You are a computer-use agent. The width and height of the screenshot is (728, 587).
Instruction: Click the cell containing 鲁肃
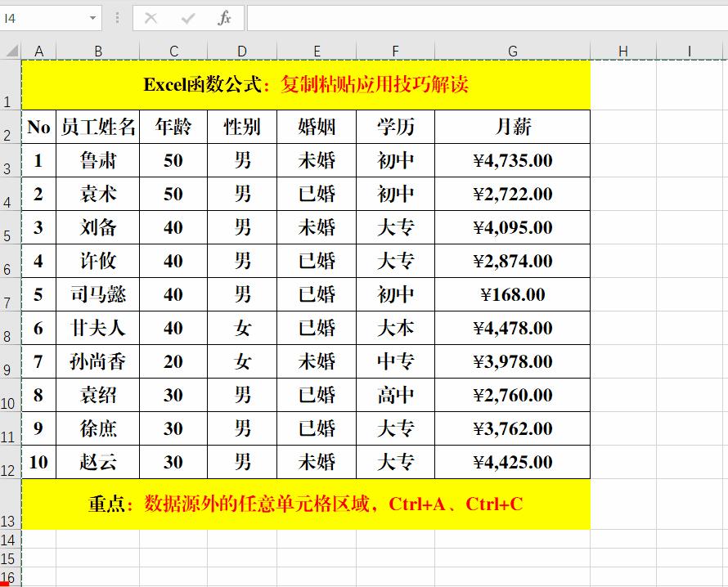tap(98, 161)
